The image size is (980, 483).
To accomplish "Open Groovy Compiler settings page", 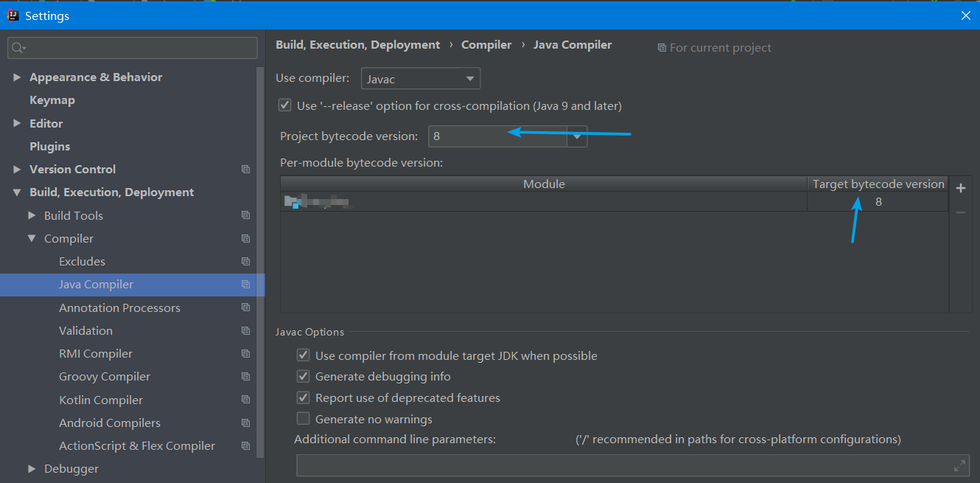I will point(105,377).
